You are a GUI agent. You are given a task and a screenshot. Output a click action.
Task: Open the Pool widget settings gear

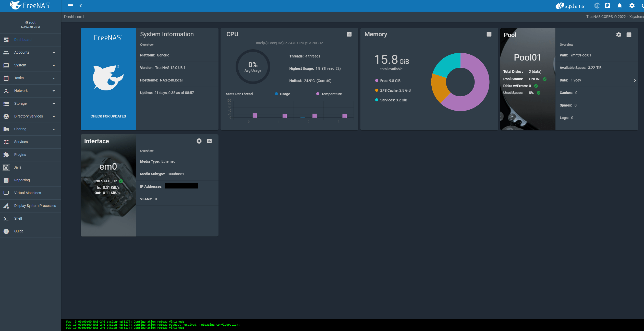coord(618,35)
